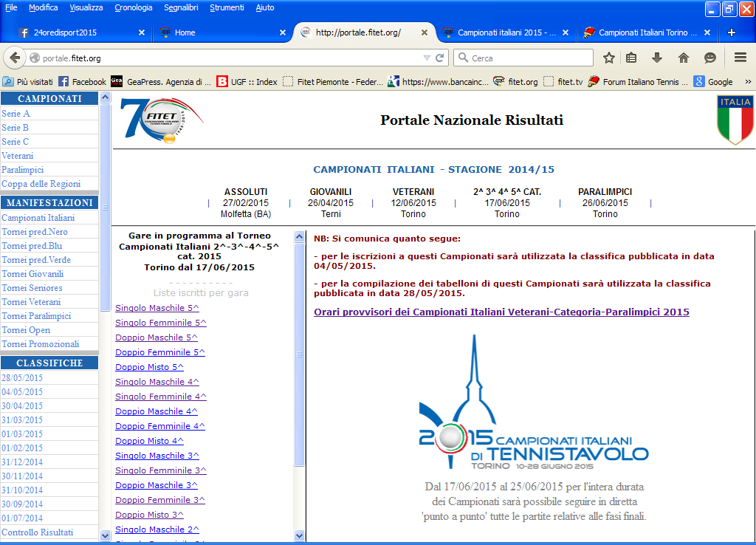Viewport: 756px width, 545px height.
Task: Open the Segnalibri menu
Action: [x=182, y=7]
